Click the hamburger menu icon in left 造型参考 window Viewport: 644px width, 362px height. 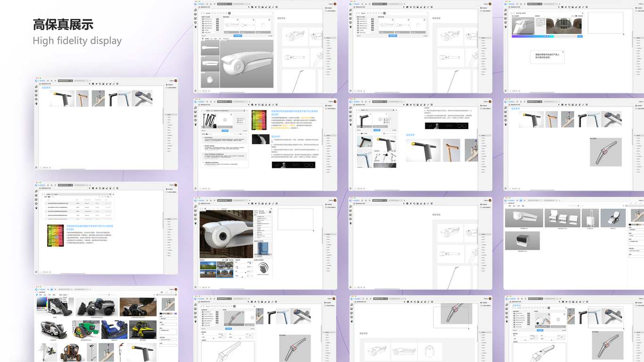(40, 84)
